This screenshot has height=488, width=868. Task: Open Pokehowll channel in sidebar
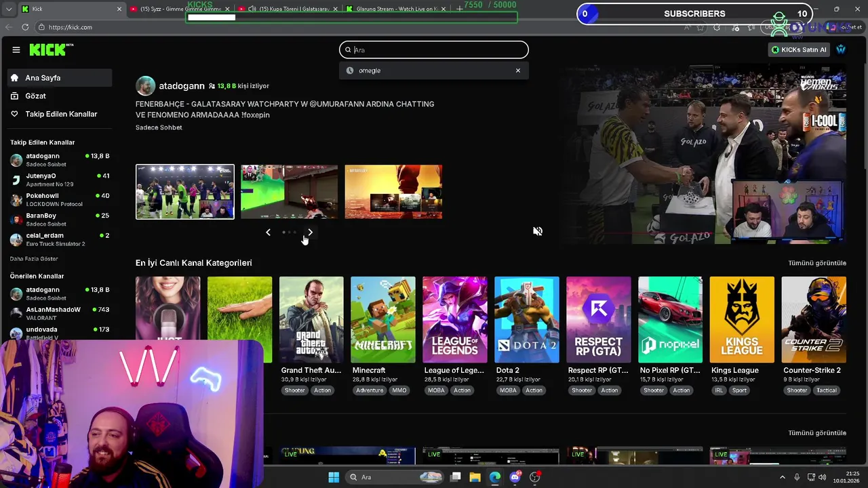point(60,199)
